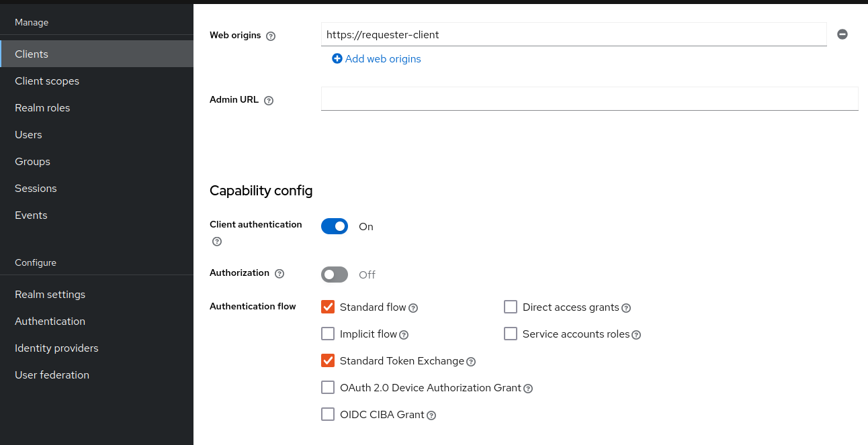Click the remove icon beside the web origin
The height and width of the screenshot is (445, 868).
tap(842, 34)
